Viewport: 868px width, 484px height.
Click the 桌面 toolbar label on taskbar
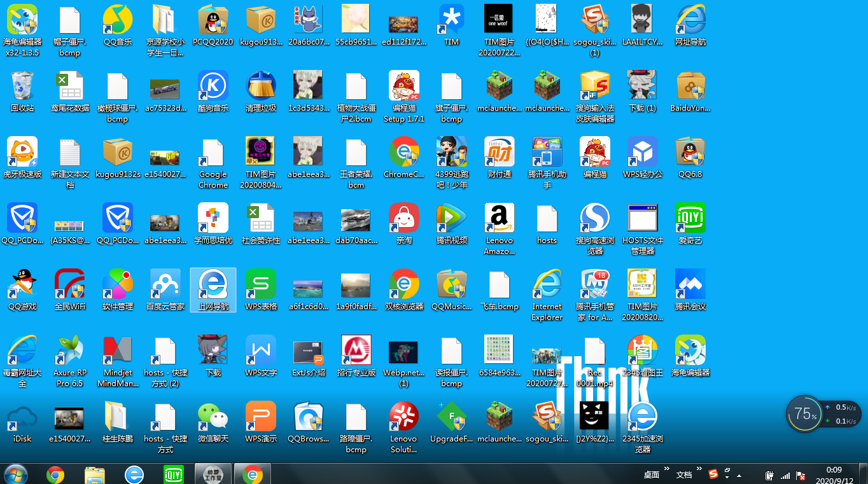pyautogui.click(x=652, y=474)
